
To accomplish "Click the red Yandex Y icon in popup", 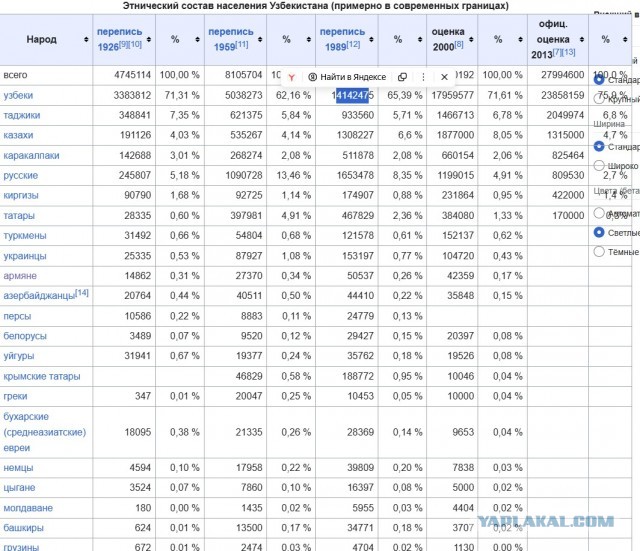I will [291, 77].
